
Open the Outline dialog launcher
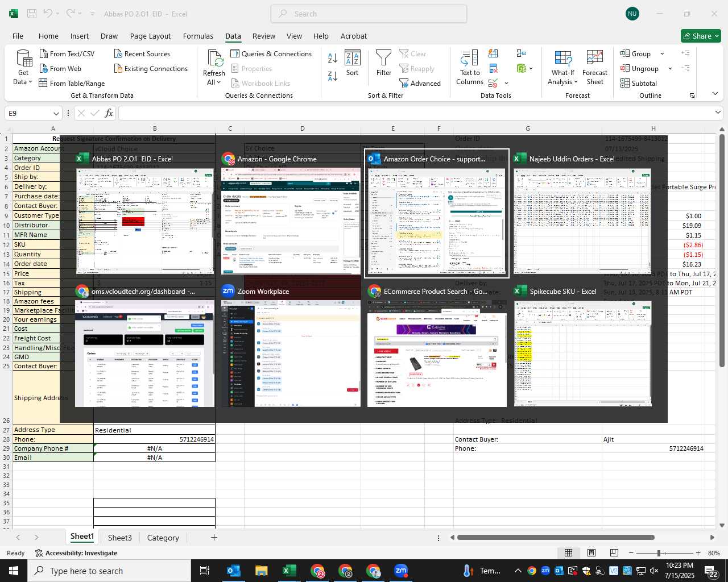(692, 95)
